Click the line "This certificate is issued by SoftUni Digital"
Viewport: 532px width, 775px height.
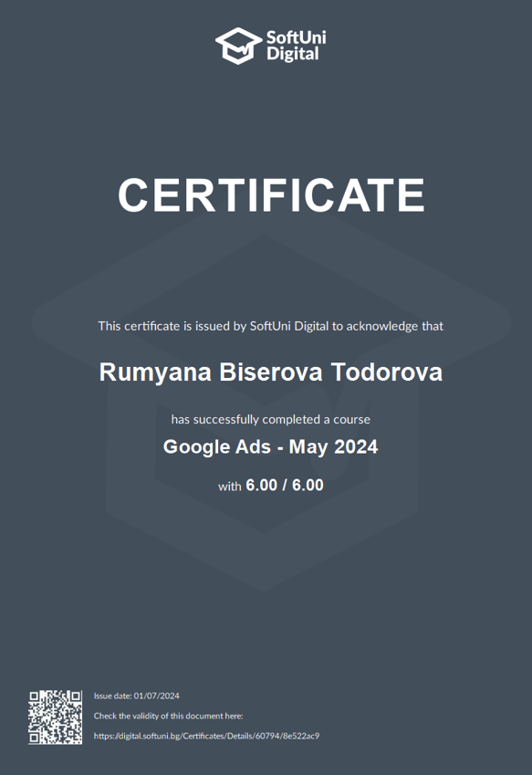(x=271, y=326)
